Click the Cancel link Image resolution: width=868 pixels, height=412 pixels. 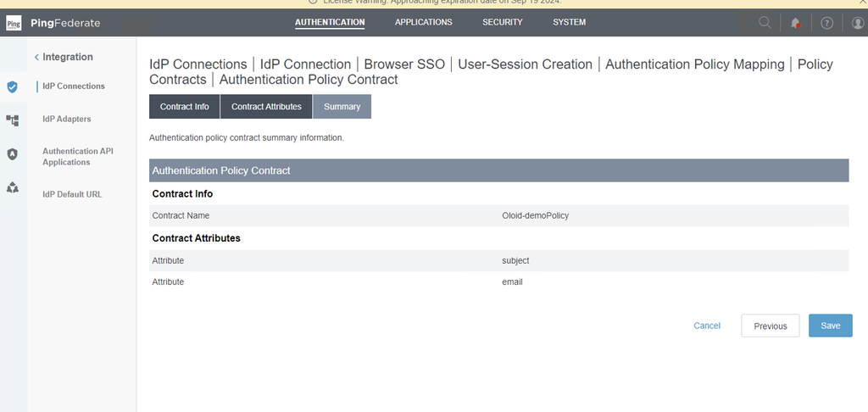pos(707,326)
